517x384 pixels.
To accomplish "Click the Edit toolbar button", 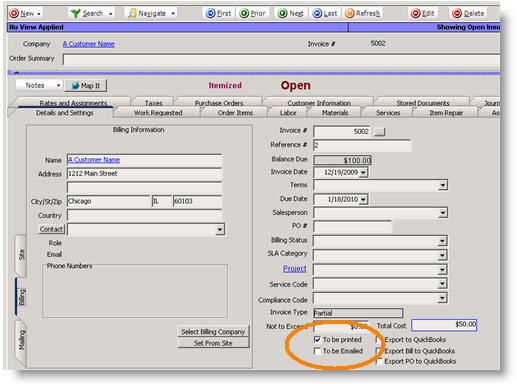I will (x=423, y=13).
